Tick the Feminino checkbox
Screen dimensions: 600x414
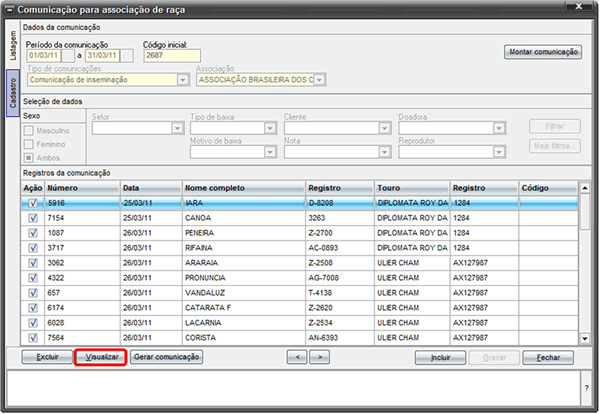(x=29, y=144)
